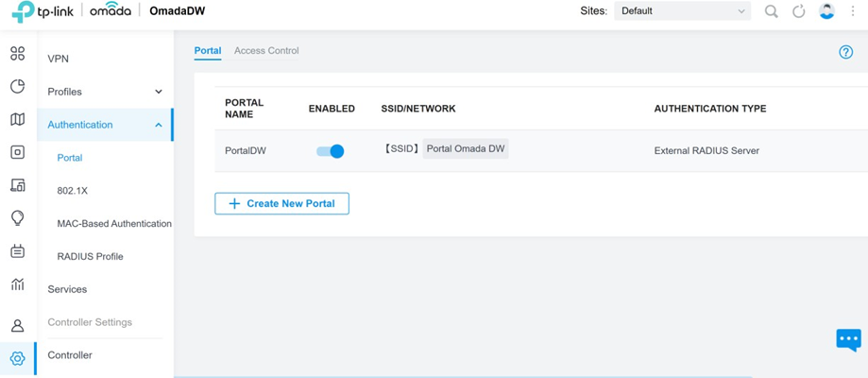
Task: Click the refresh icon in the header
Action: tap(798, 11)
